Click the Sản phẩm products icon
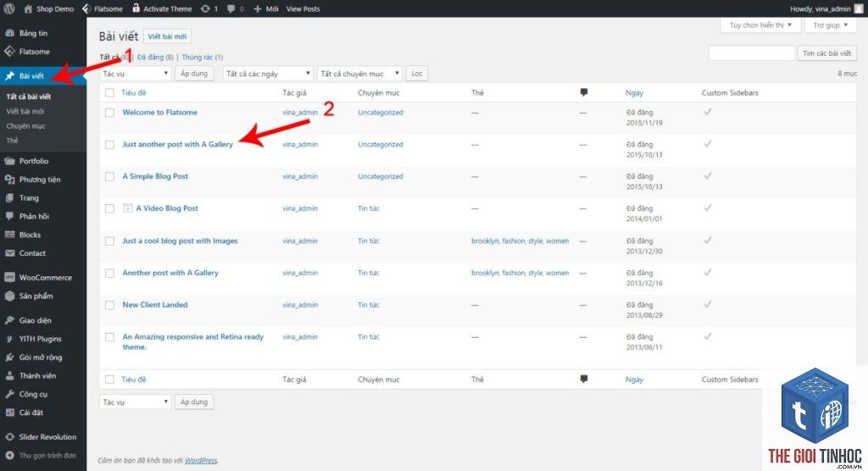This screenshot has width=868, height=471. tap(9, 296)
